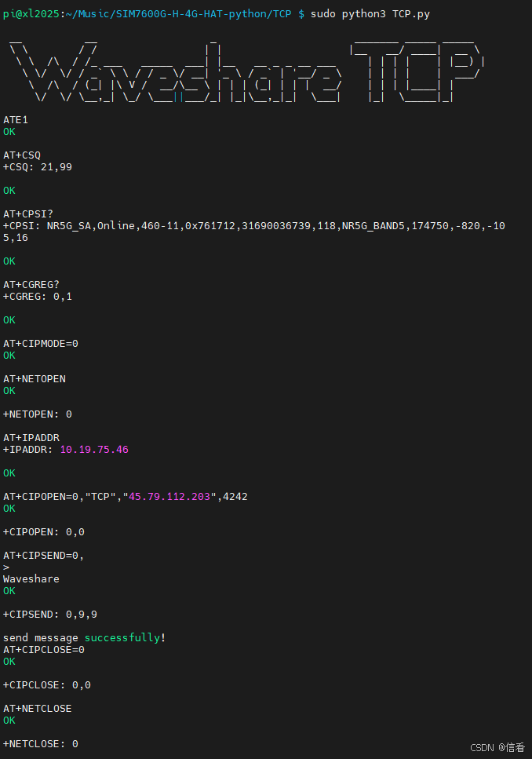This screenshot has height=759, width=532.
Task: Click the 'Online' status in +CPSI line
Action: pyautogui.click(x=116, y=225)
